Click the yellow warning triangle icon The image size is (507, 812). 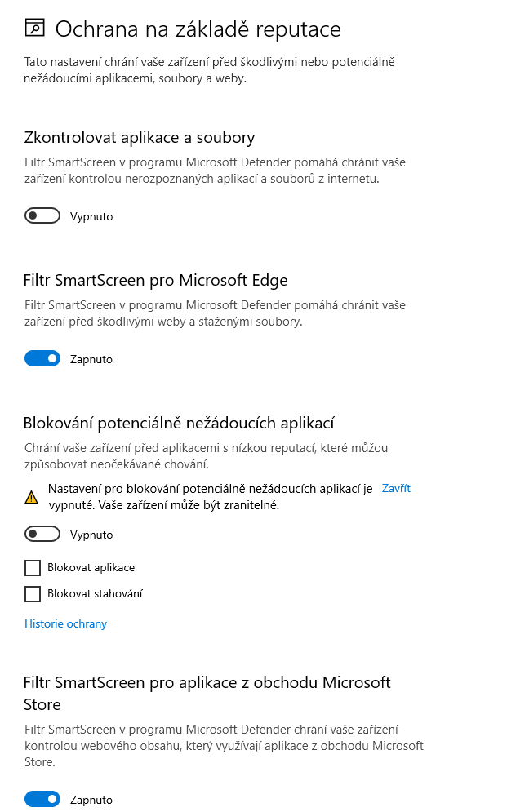pyautogui.click(x=32, y=497)
